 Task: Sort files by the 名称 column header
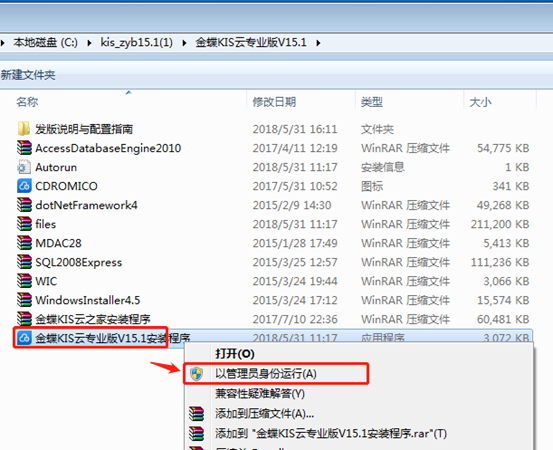click(27, 102)
